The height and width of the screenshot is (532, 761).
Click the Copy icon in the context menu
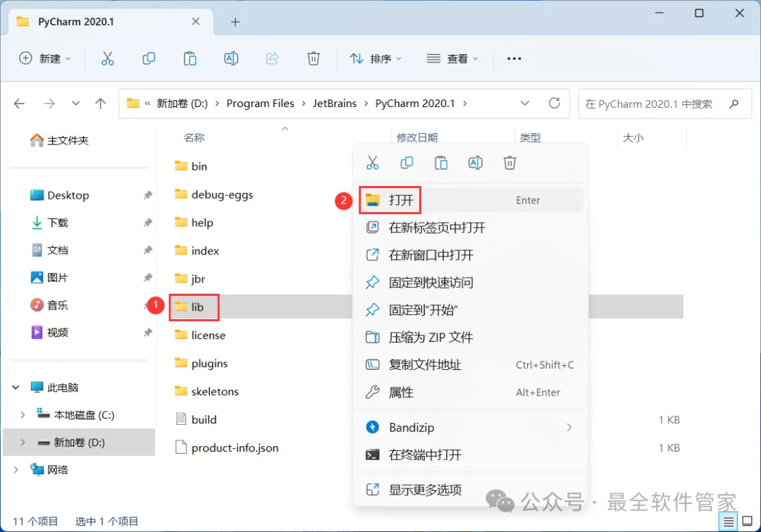click(x=407, y=163)
